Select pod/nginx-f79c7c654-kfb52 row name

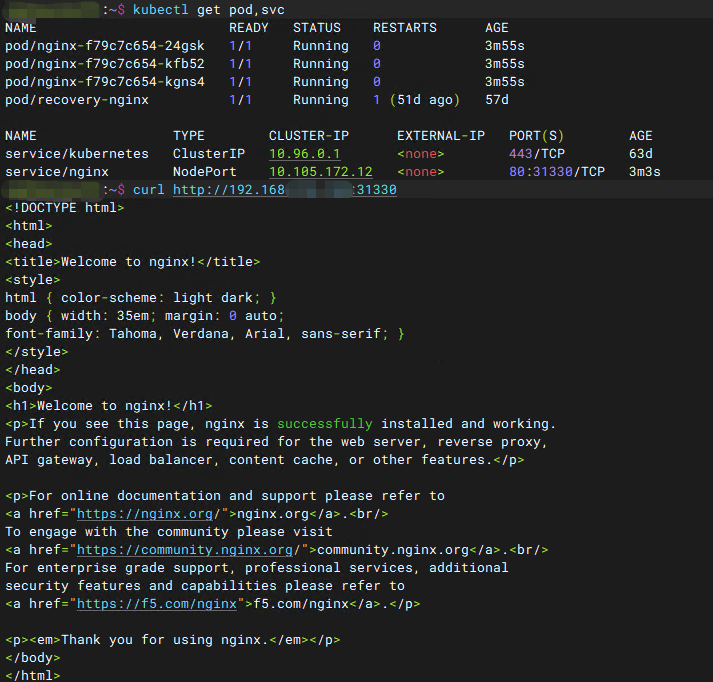[x=105, y=64]
